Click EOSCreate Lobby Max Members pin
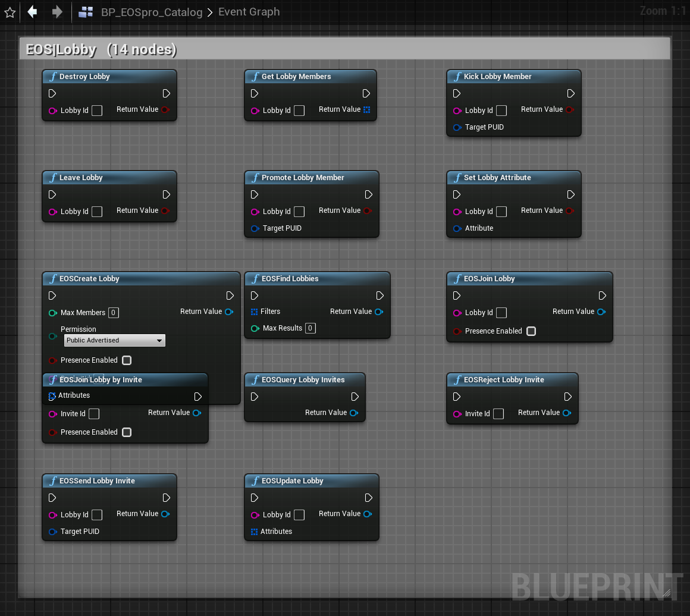This screenshot has width=690, height=616. (52, 313)
